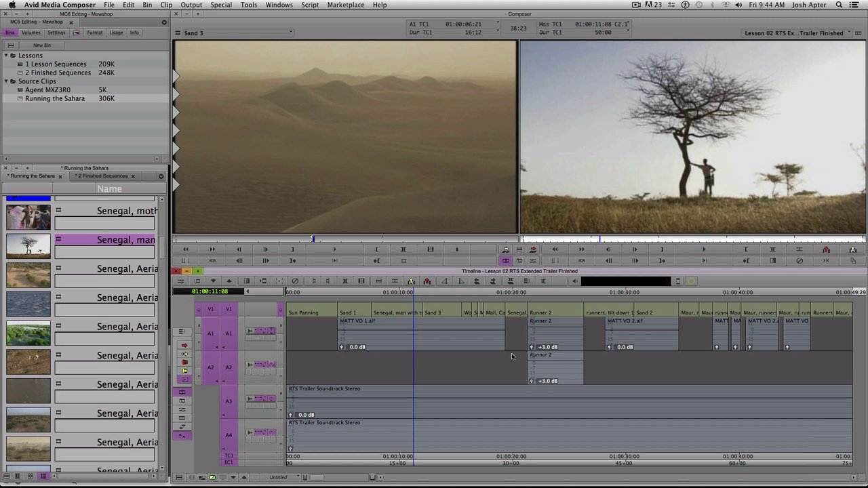Open the Running the Sahara bin
This screenshot has width=868, height=488.
[54, 98]
